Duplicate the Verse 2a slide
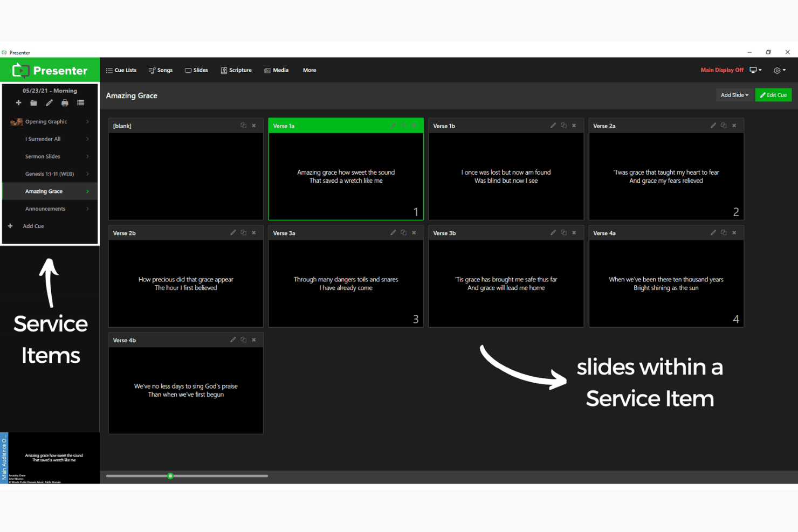 [724, 126]
